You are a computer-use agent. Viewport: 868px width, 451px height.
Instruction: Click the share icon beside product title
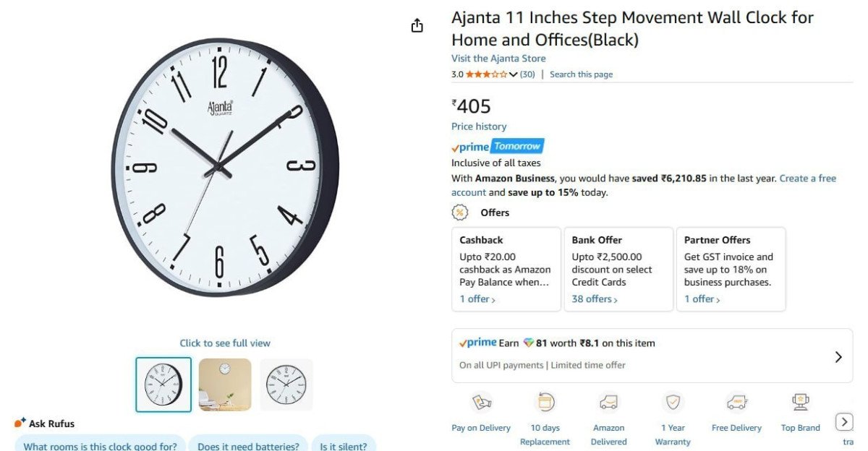tap(417, 26)
